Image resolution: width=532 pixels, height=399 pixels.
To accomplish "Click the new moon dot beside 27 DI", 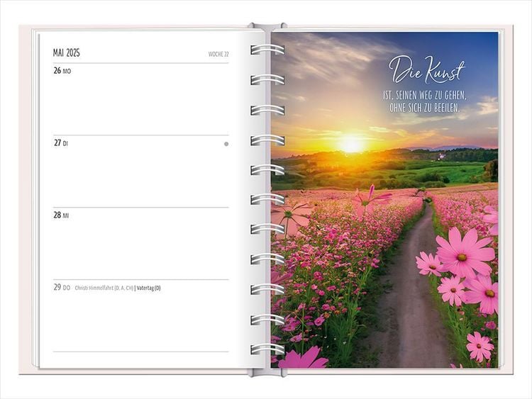I will (226, 144).
